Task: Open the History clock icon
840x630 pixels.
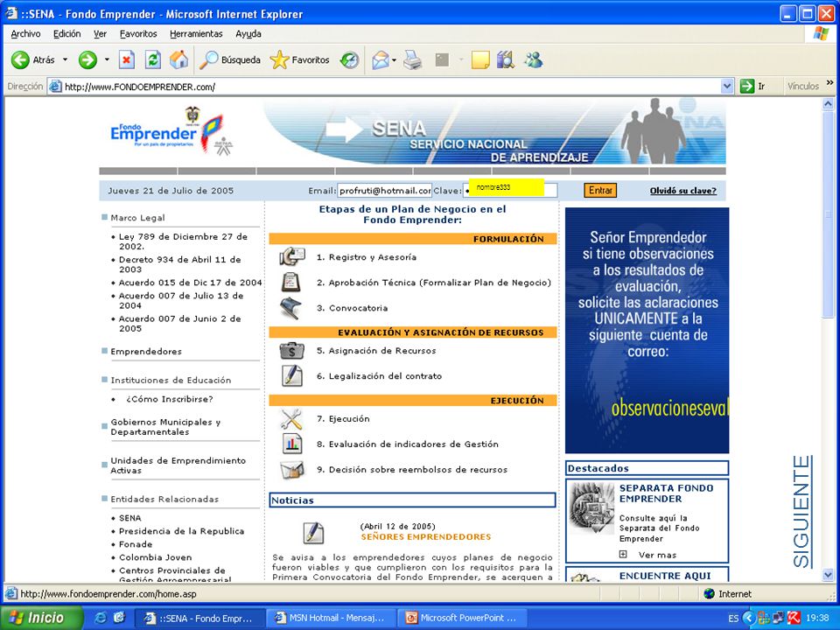Action: [350, 59]
